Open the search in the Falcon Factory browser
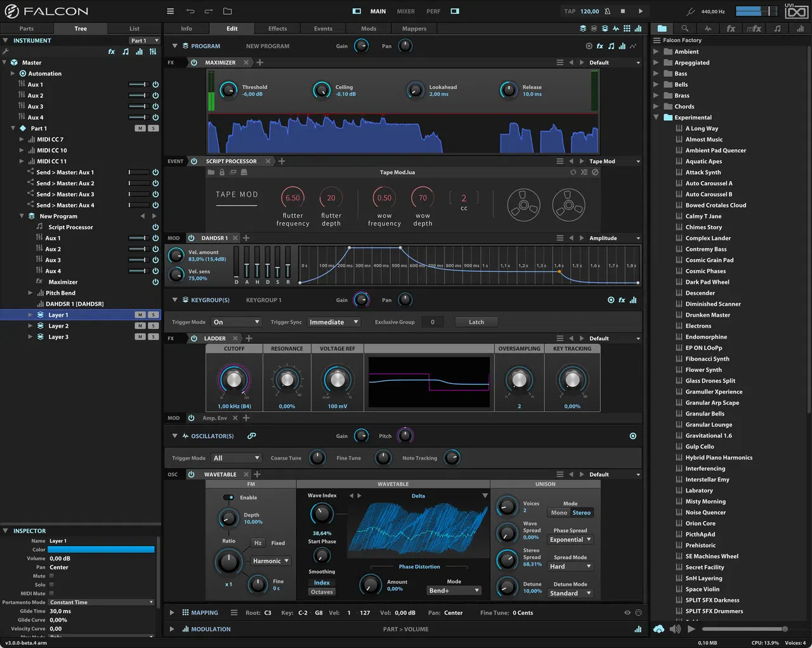 pyautogui.click(x=686, y=29)
